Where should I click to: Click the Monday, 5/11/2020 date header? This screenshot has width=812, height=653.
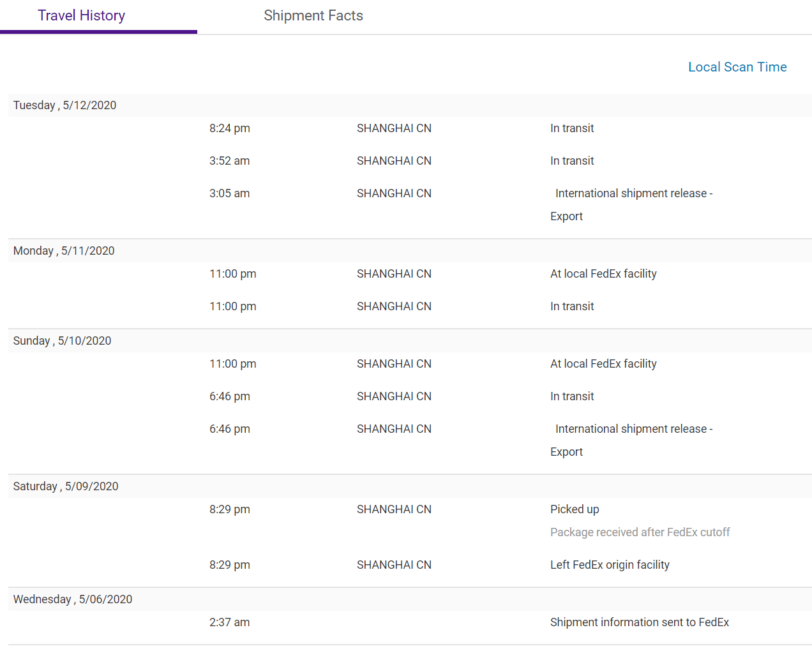click(x=64, y=251)
